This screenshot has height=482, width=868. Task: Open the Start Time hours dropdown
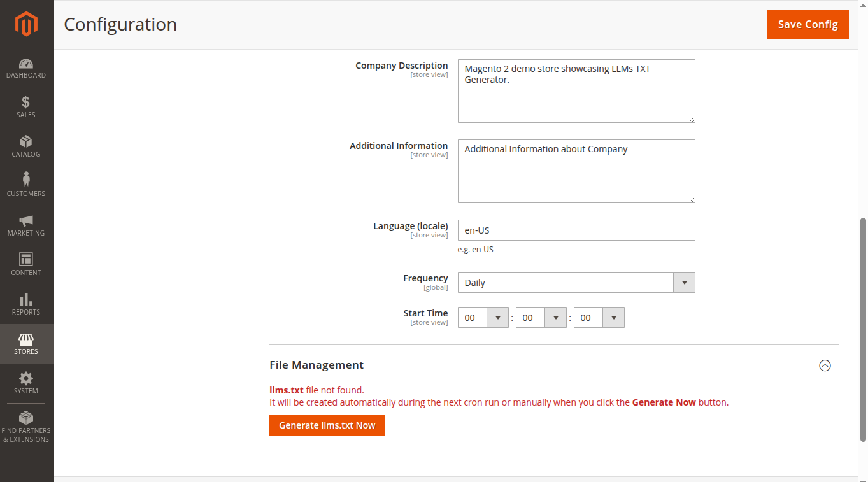click(483, 318)
